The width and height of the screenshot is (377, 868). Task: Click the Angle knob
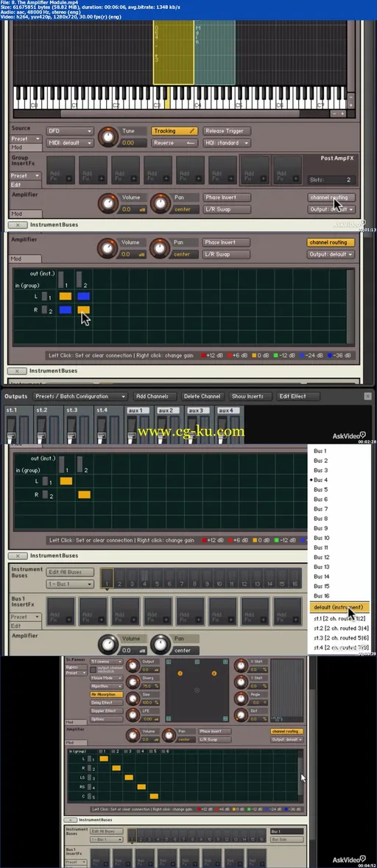(x=241, y=698)
